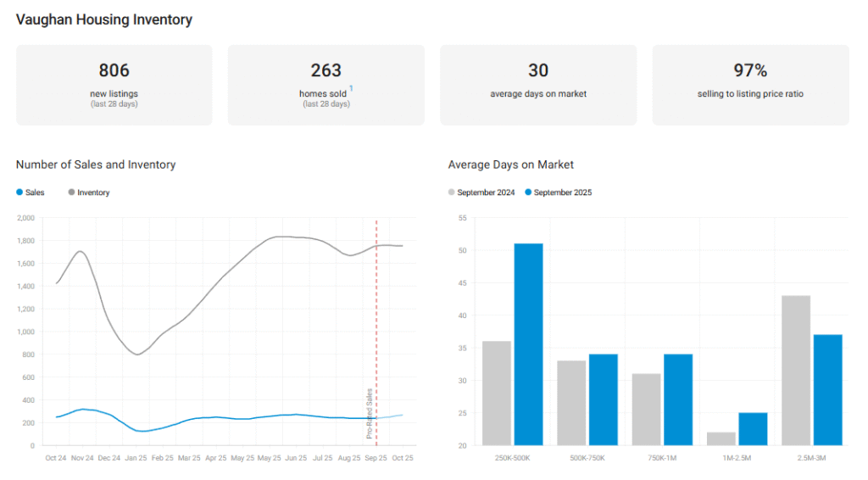This screenshot has height=480, width=868.
Task: Click the 30 average days on market card
Action: coord(537,85)
